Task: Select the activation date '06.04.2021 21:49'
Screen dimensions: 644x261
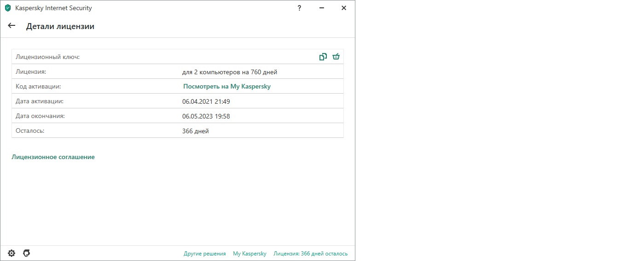Action: (x=206, y=101)
